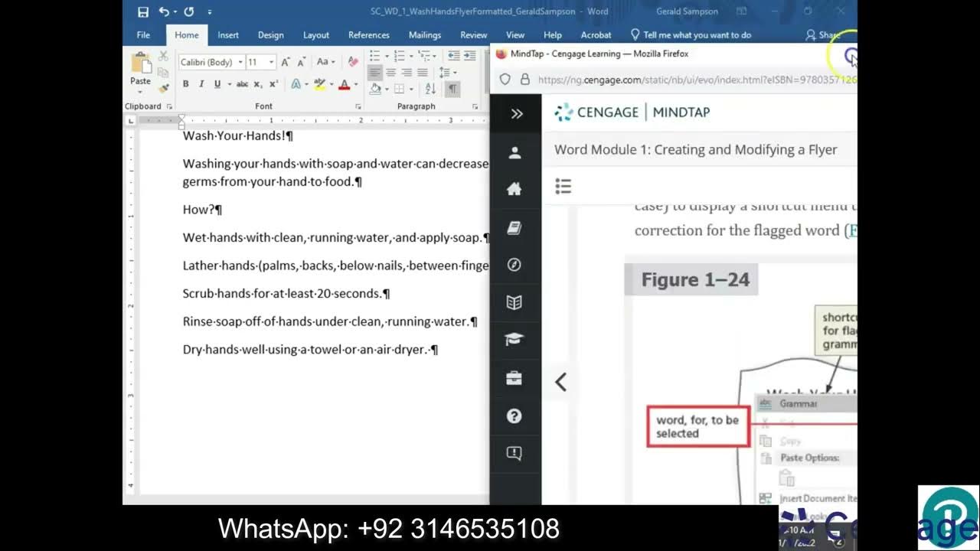Click the Firefox address bar URL

[697, 80]
